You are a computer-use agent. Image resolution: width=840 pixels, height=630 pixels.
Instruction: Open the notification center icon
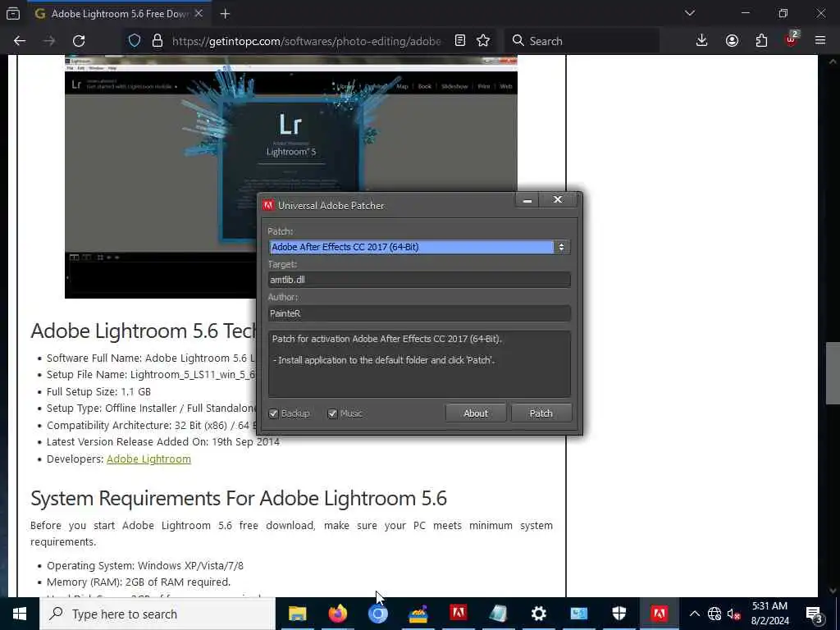point(815,614)
